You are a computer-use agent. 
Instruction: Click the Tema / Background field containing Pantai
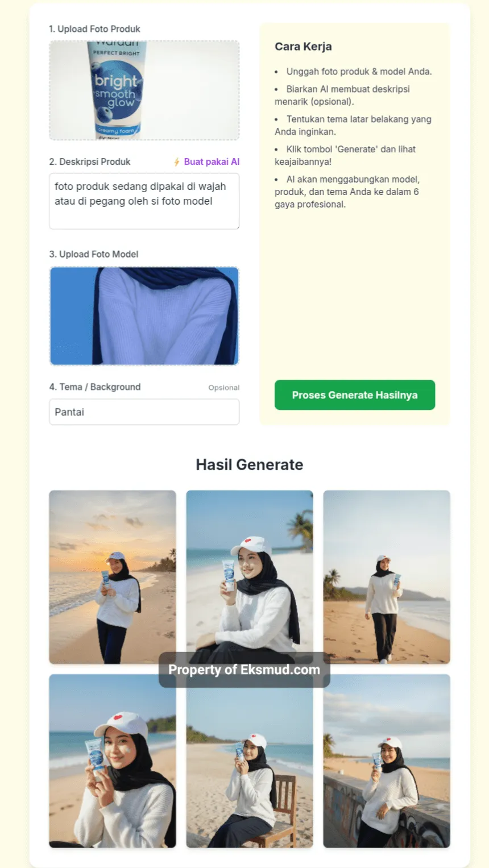pyautogui.click(x=144, y=412)
